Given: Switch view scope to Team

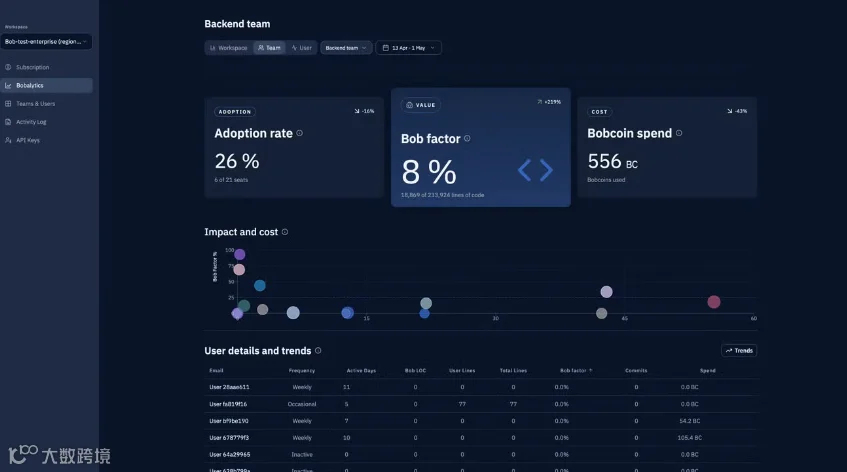Looking at the screenshot, I should 269,48.
